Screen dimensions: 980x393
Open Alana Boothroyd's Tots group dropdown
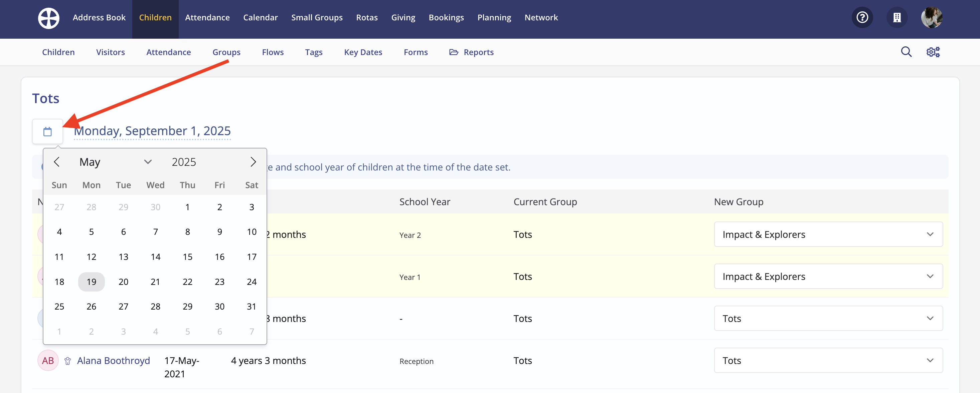pos(828,360)
